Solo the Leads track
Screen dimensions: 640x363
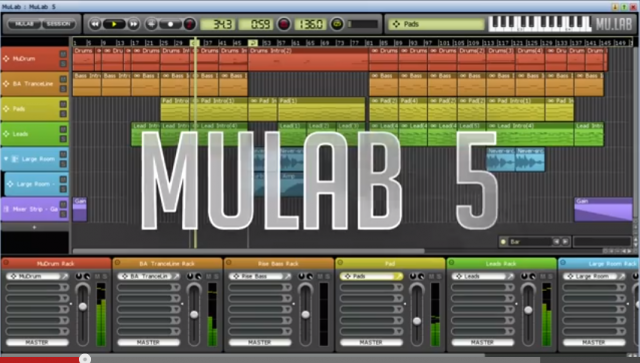(63, 139)
